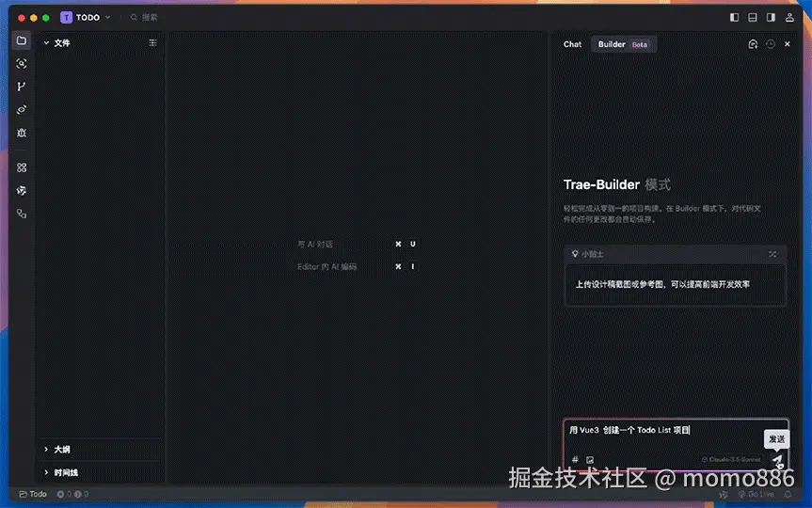Toggle the right AI panel layout icon
The height and width of the screenshot is (508, 812).
tap(771, 17)
